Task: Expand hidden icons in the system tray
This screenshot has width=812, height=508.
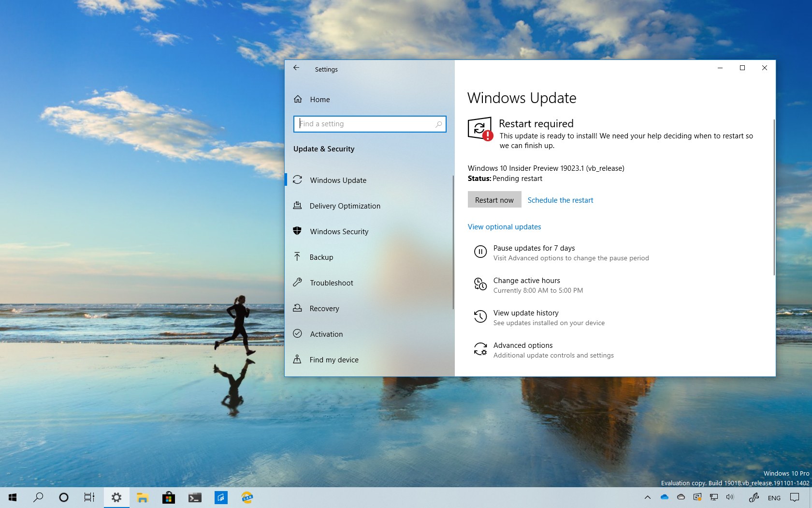Action: pos(647,497)
